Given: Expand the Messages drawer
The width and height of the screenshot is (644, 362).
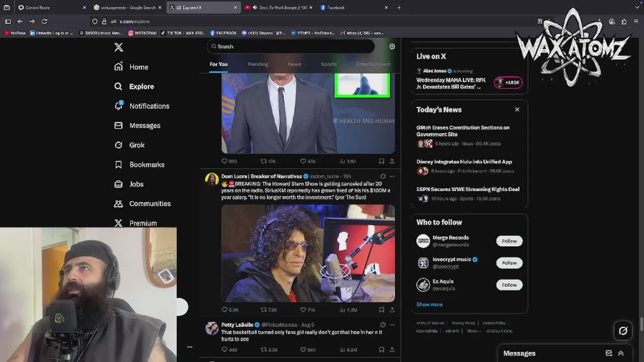Looking at the screenshot, I should pos(621,353).
